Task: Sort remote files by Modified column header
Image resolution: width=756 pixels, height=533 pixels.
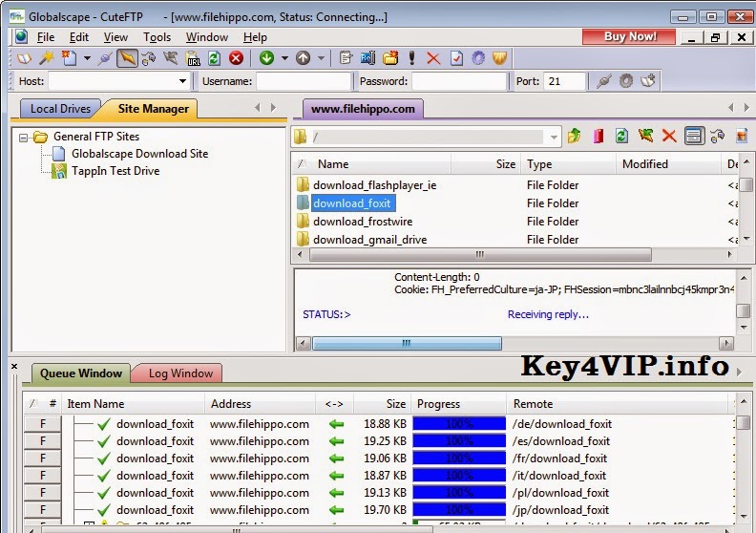Action: [x=668, y=164]
